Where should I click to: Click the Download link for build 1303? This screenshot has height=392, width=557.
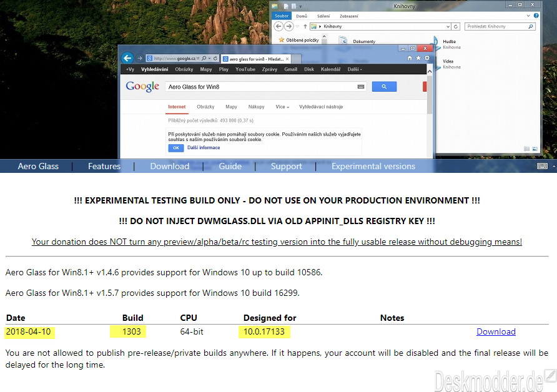pyautogui.click(x=496, y=331)
